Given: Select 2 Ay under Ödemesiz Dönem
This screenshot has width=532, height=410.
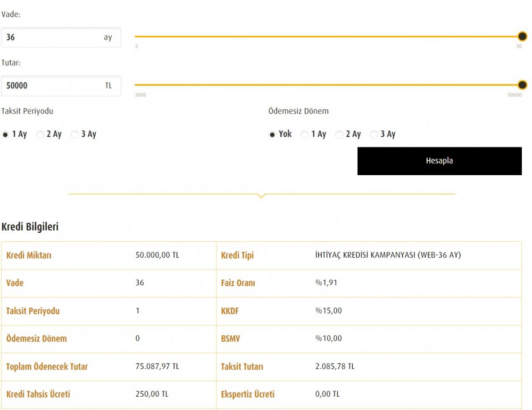Looking at the screenshot, I should coord(339,135).
